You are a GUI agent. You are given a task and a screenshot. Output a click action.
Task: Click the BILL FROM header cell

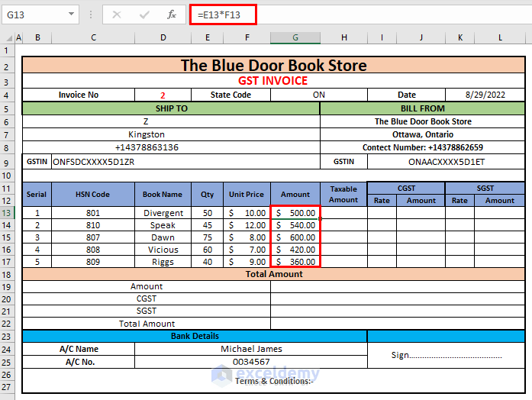[422, 108]
